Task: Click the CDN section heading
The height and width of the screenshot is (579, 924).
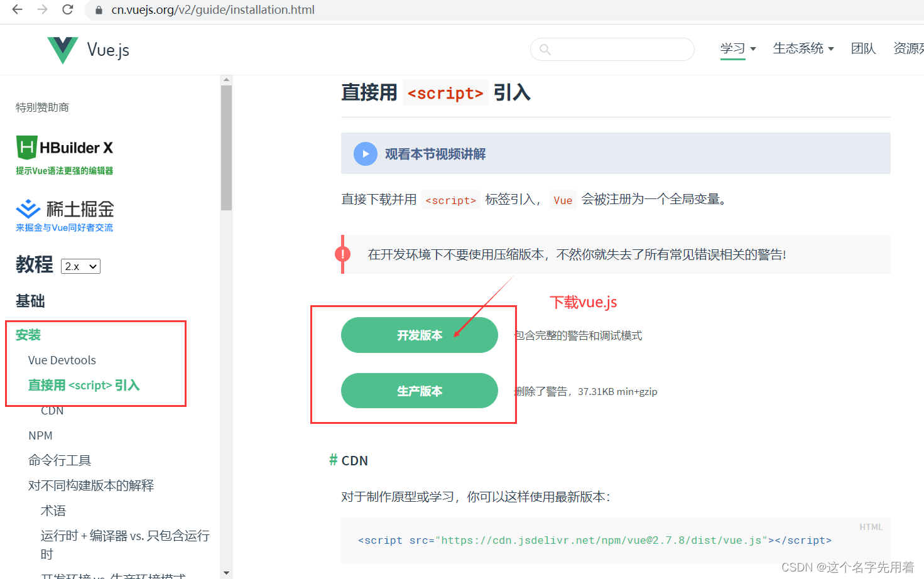Action: coord(355,460)
